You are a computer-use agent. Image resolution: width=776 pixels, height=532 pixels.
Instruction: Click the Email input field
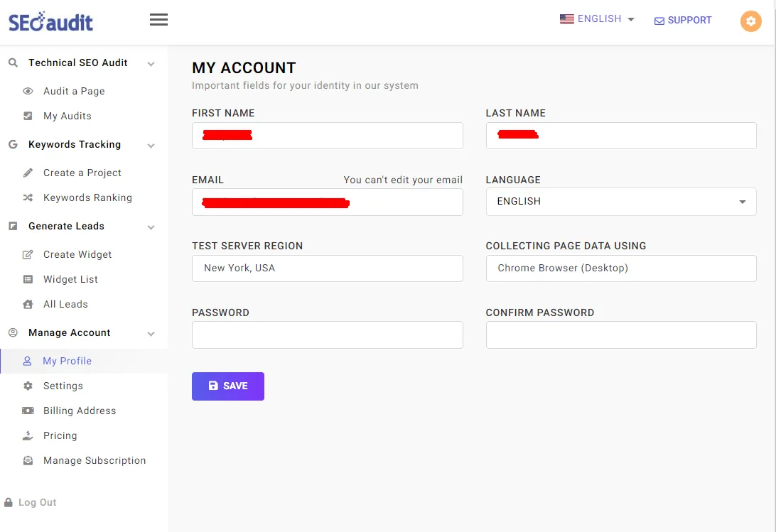327,202
